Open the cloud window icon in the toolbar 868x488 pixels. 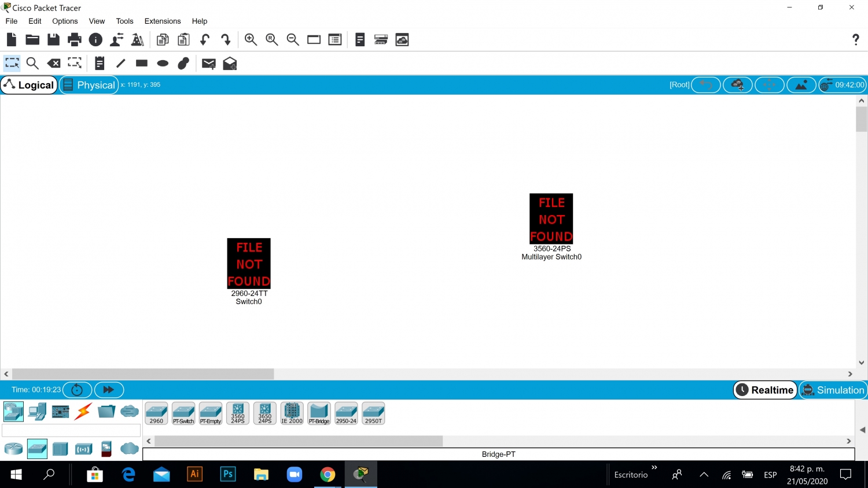[x=402, y=39]
